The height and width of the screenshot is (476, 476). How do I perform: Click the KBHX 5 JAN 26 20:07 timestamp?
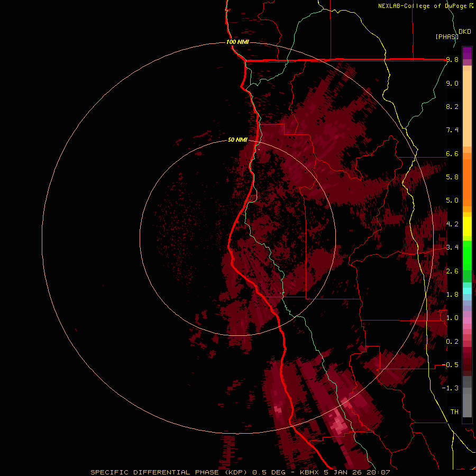345,472
